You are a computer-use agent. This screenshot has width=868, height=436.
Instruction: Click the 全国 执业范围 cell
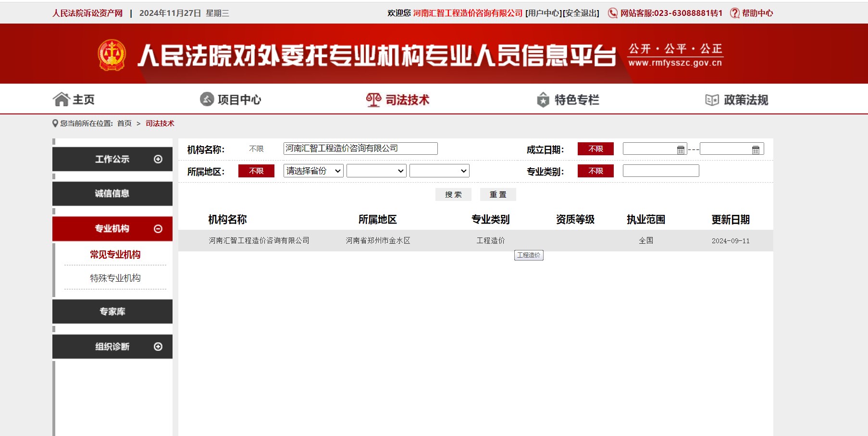(x=646, y=240)
